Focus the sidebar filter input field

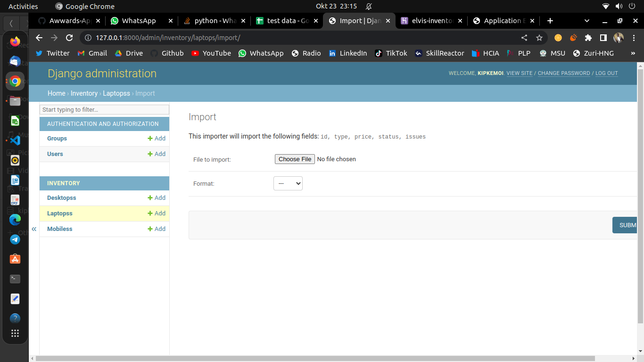tap(104, 109)
